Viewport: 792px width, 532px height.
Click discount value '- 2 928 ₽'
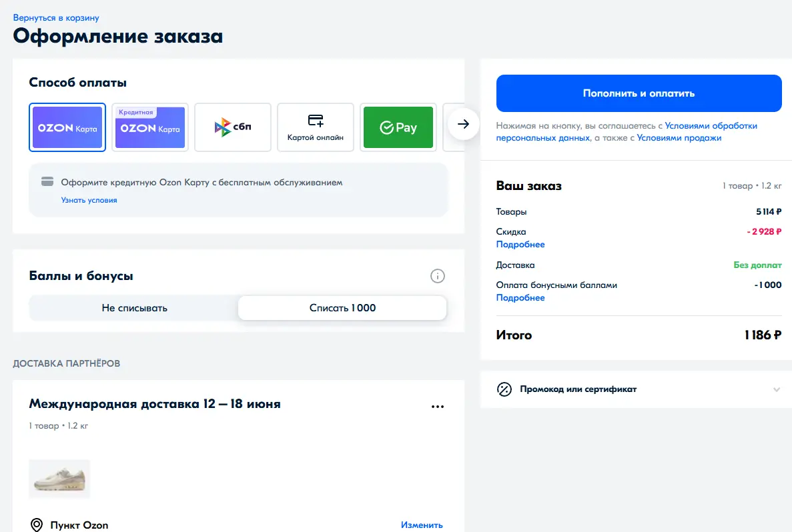[x=764, y=232]
